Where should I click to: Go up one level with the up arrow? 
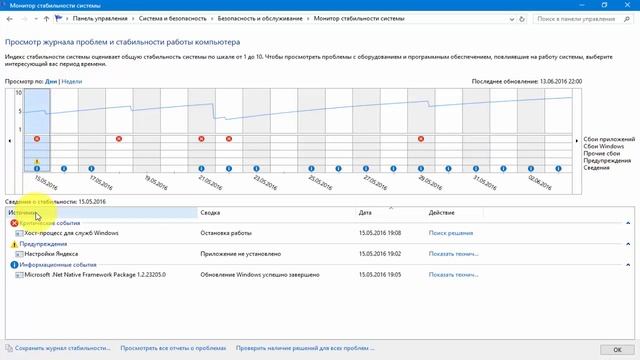click(46, 19)
